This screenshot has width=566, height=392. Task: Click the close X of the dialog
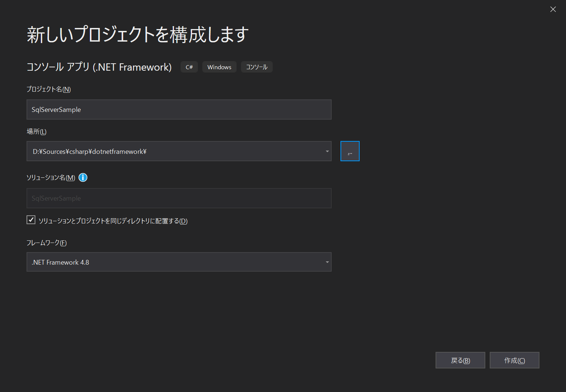pyautogui.click(x=553, y=9)
